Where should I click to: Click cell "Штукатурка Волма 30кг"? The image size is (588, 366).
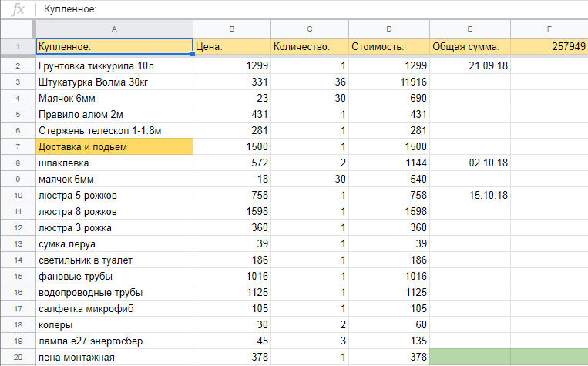(114, 82)
